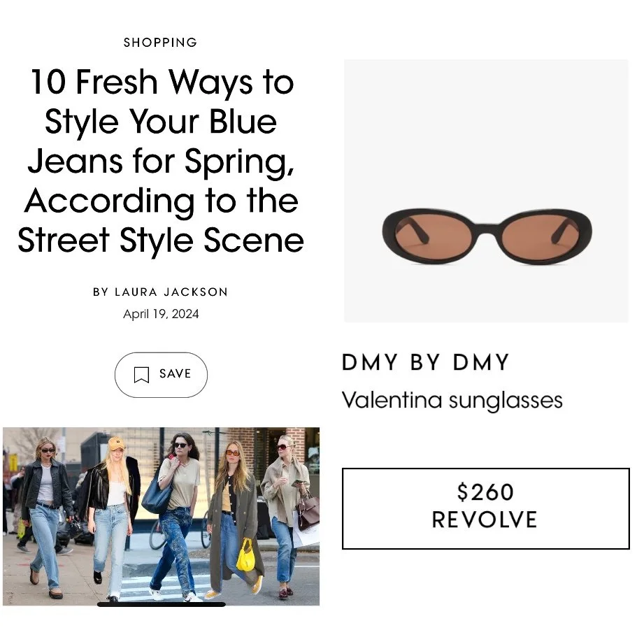Click the article headline about blue jeans
Viewport: 644px width, 644px height.
pos(161,161)
